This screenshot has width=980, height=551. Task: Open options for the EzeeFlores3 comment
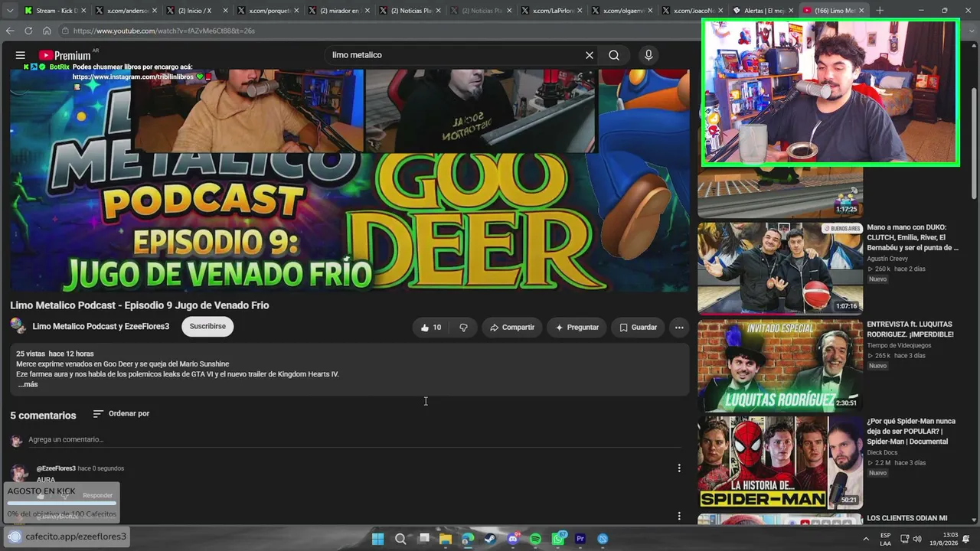(x=679, y=468)
